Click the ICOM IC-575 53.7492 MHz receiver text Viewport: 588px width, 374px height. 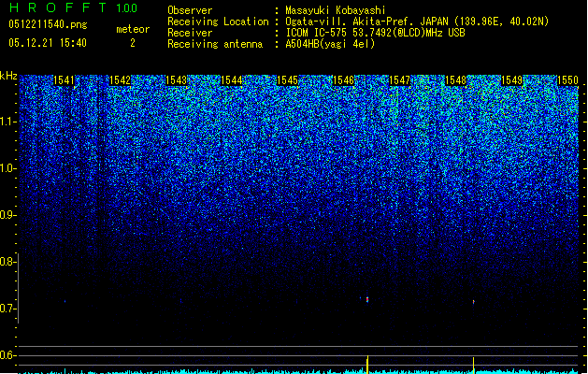[376, 33]
